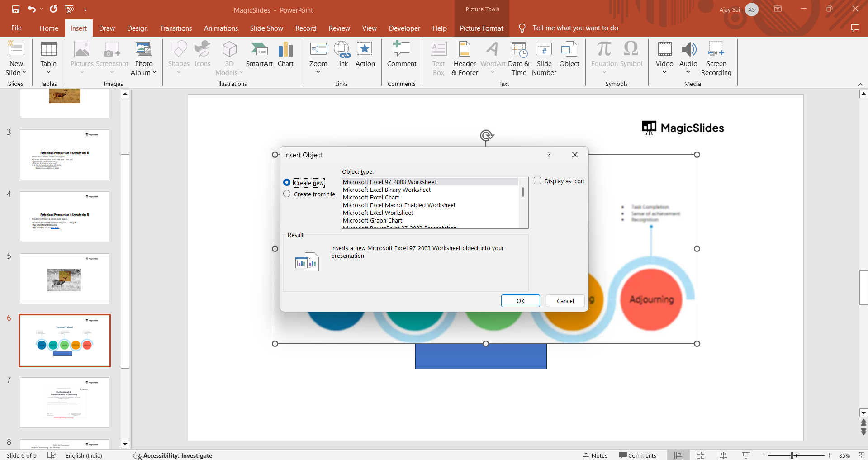The image size is (868, 460).
Task: Switch to the Design tab
Action: [137, 28]
